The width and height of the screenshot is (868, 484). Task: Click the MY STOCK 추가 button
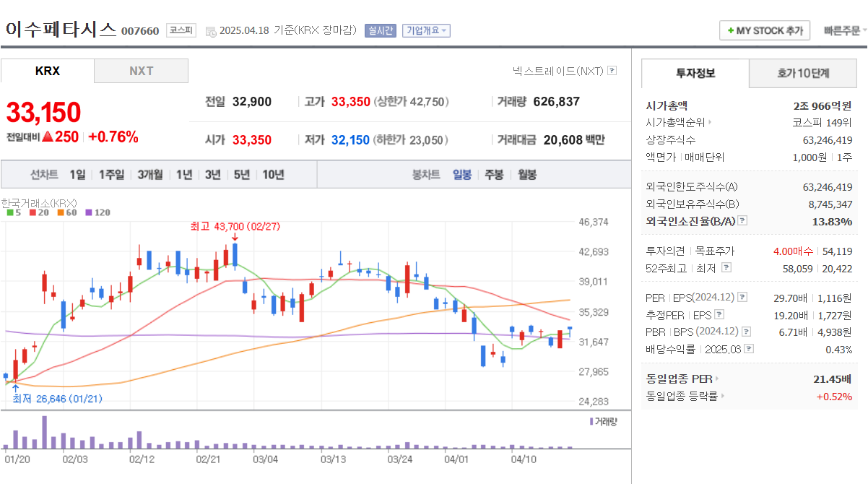pos(765,31)
